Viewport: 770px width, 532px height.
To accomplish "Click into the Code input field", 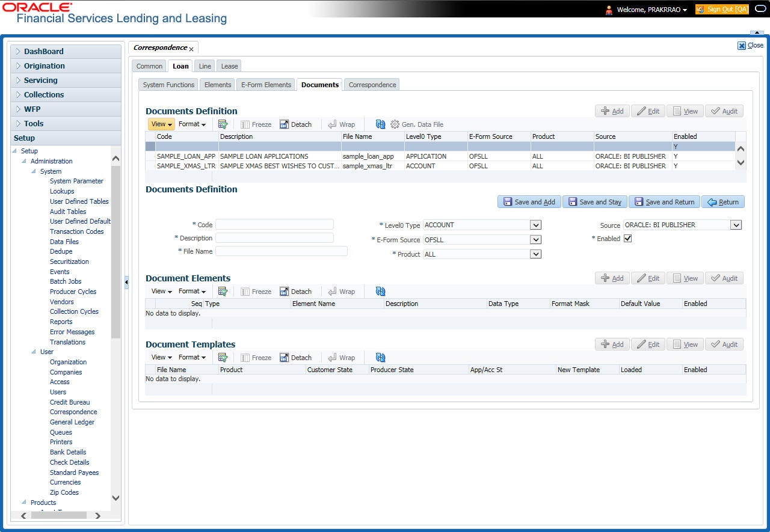I will coord(274,224).
